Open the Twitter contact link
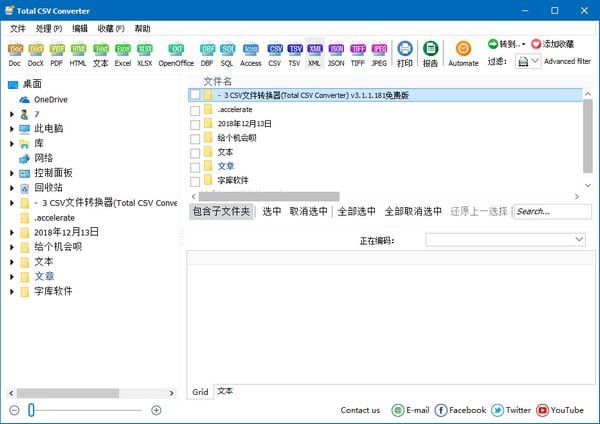Viewport: 600px width, 424px height. (x=511, y=410)
